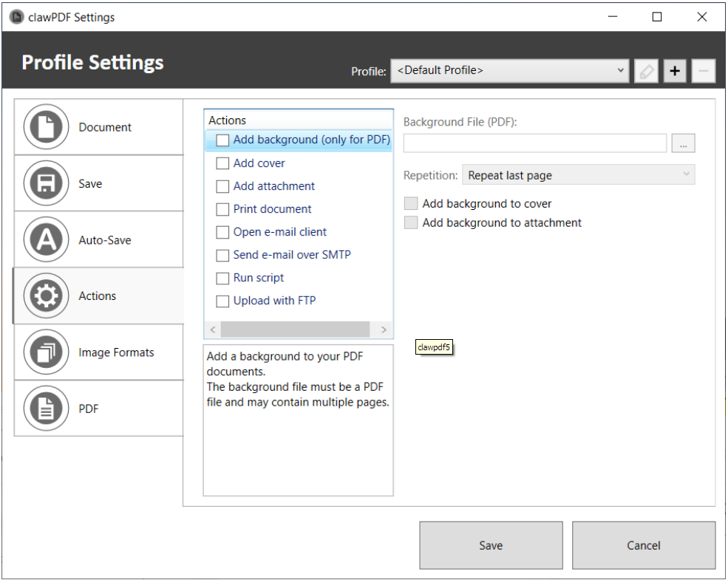
Task: Click the Auto-Save letter A icon
Action: [x=46, y=240]
